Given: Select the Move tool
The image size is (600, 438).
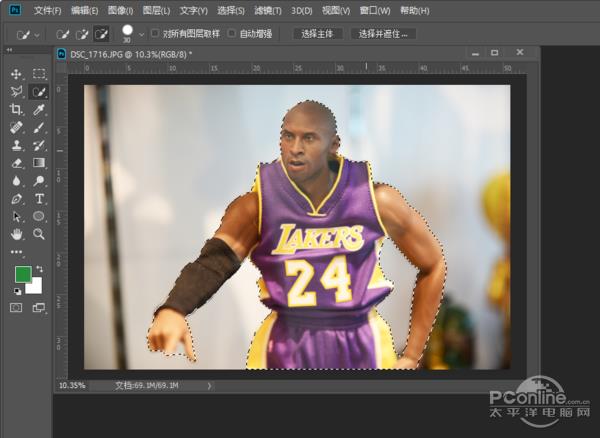Looking at the screenshot, I should pyautogui.click(x=16, y=74).
